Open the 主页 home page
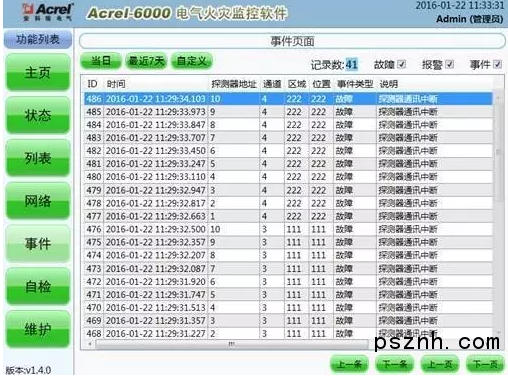This screenshot has height=380, width=508. [x=38, y=72]
